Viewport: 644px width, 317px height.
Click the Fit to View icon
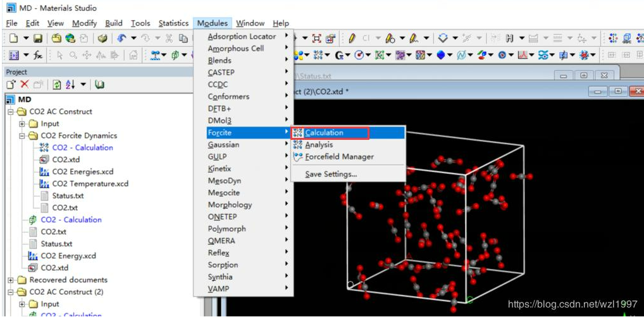click(317, 39)
